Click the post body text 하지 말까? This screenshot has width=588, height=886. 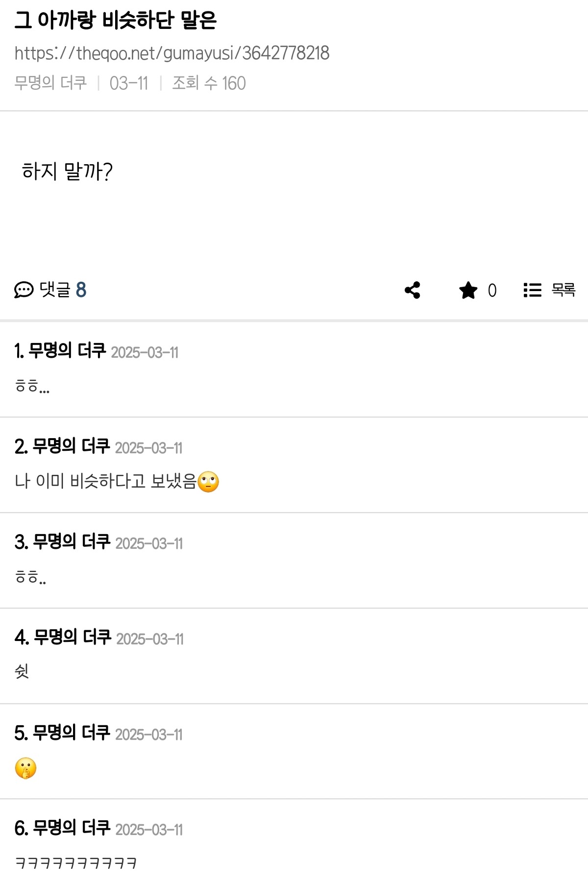pyautogui.click(x=68, y=172)
